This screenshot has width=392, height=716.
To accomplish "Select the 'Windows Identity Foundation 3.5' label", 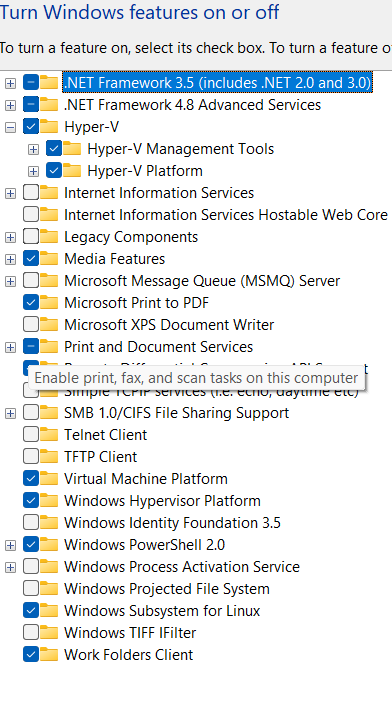I will 172,523.
